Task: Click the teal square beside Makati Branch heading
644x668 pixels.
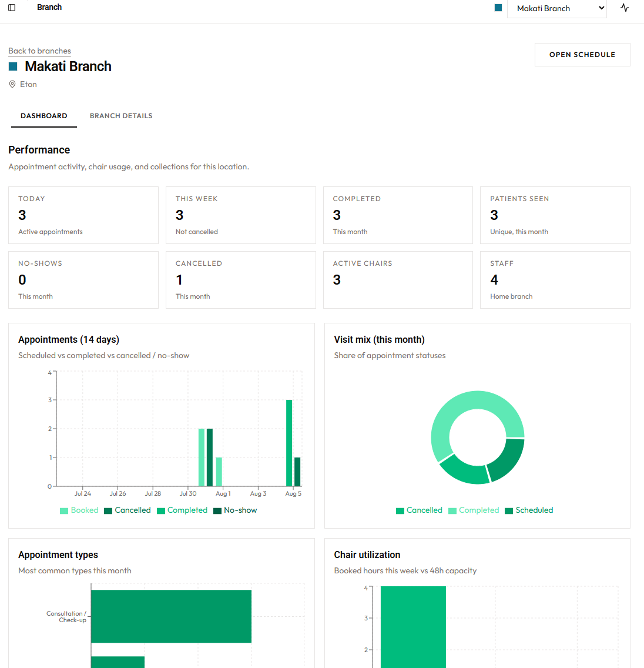Action: 13,66
